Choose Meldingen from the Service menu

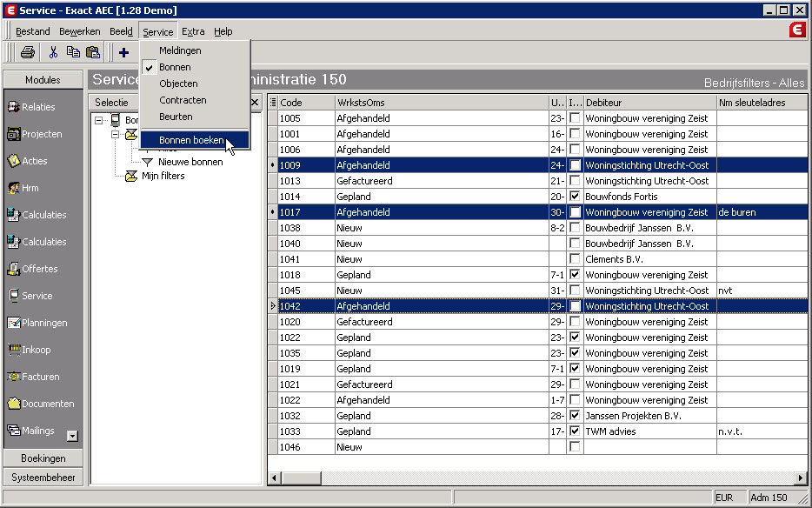[x=195, y=50]
